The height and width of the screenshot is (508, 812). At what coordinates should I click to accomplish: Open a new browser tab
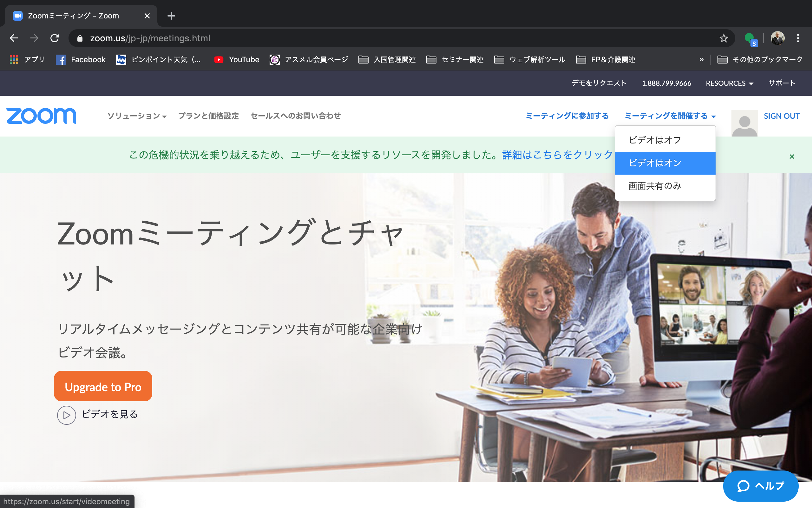pos(171,16)
